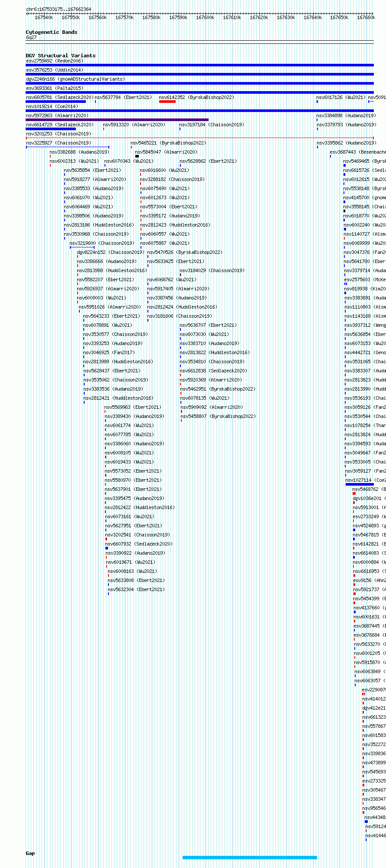Screen dimensions: 386x868
Task: Open nsv3384898 (Audano2019) variant label
Action: [x=346, y=115]
